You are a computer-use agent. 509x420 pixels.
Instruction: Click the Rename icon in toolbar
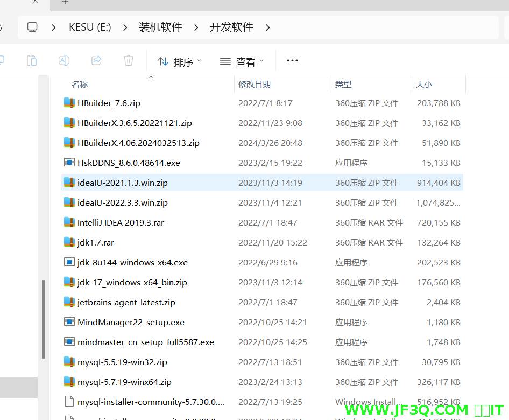64,61
